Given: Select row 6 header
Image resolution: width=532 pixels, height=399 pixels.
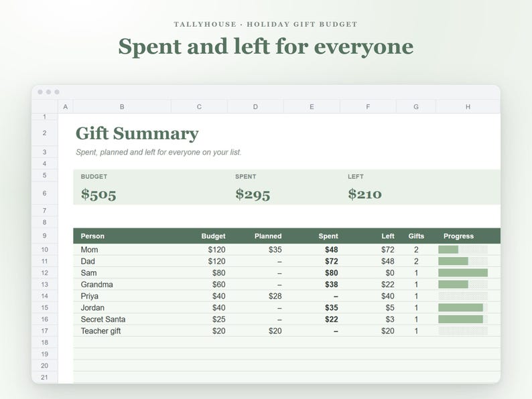Looking at the screenshot, I should click(x=44, y=193).
